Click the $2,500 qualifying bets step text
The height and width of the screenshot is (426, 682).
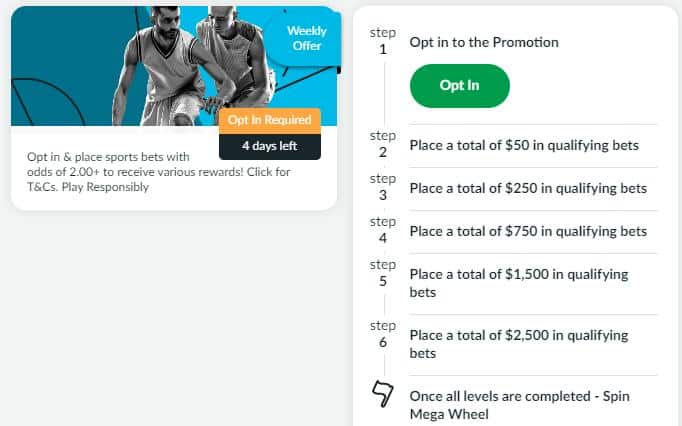tap(519, 343)
